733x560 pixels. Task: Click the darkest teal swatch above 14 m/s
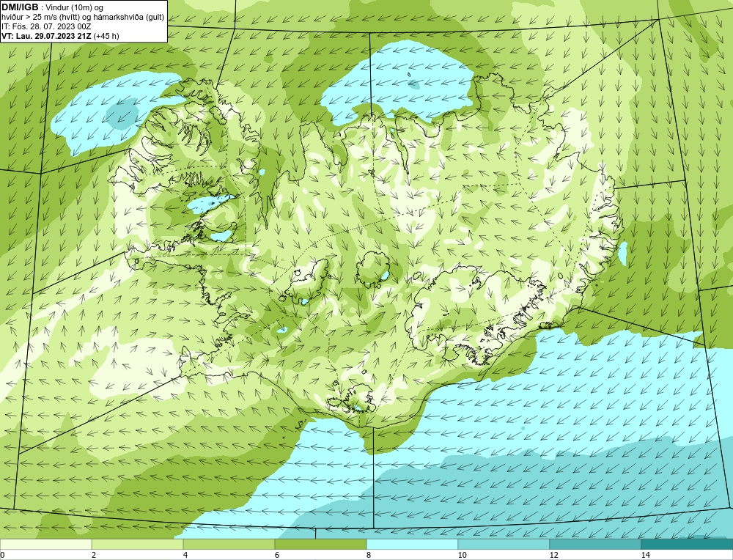tap(688, 544)
